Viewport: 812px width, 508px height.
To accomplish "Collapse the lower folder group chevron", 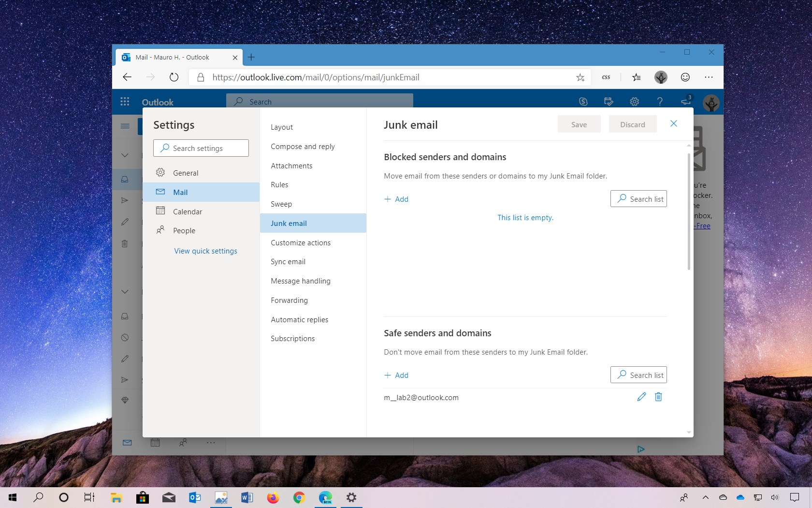I will point(125,292).
